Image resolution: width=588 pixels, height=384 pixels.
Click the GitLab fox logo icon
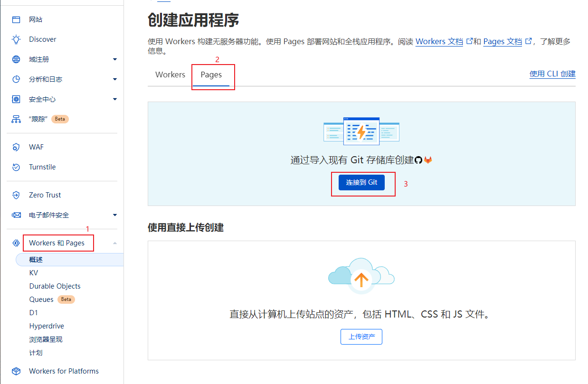[x=428, y=160]
